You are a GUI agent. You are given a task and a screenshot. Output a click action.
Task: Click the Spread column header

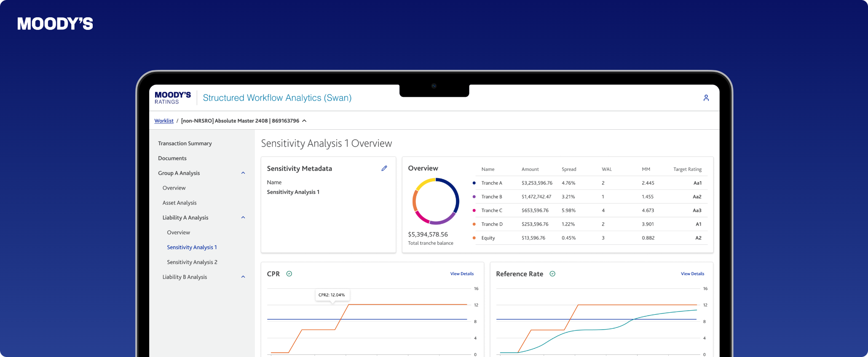point(569,169)
